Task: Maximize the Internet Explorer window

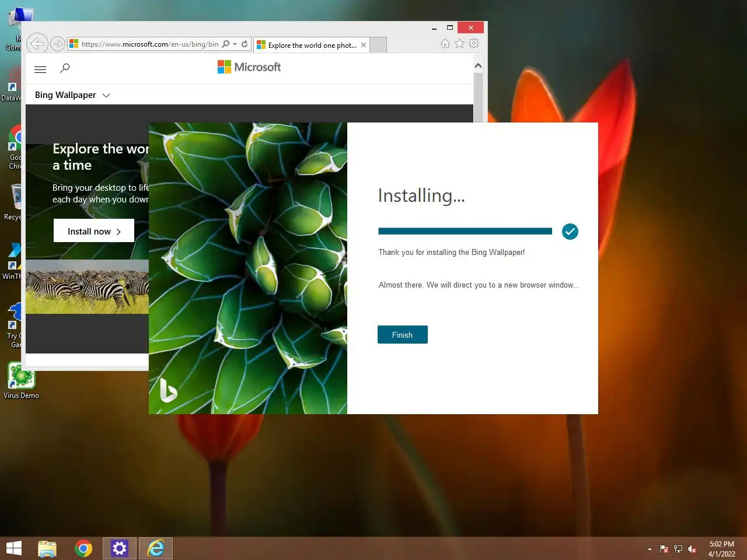Action: point(450,28)
